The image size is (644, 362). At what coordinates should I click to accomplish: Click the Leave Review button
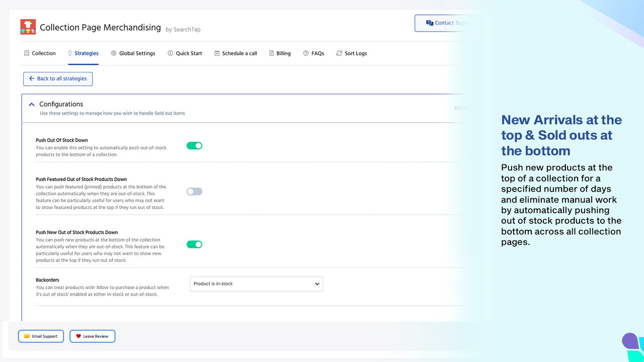tap(93, 336)
